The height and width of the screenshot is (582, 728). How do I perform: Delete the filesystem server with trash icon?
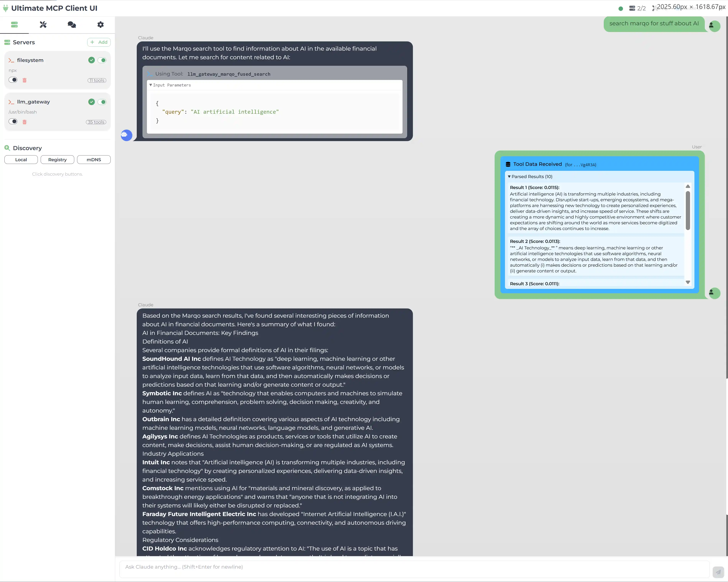pyautogui.click(x=24, y=80)
